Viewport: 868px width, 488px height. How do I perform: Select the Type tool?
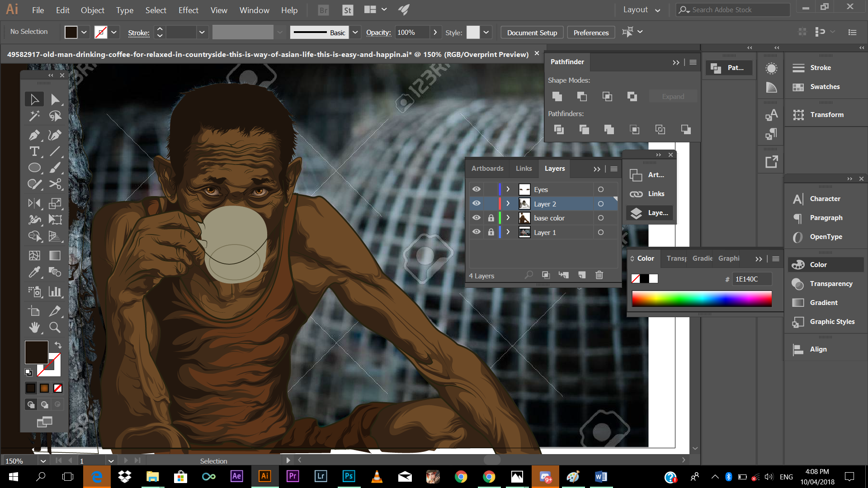[34, 151]
